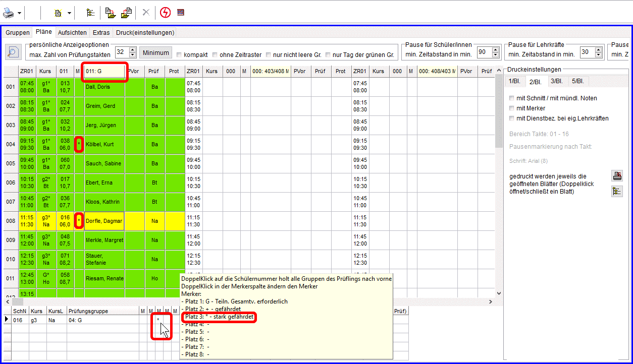Click the red lightning bolt icon
Viewport: 633px width, 364px height.
[x=165, y=13]
